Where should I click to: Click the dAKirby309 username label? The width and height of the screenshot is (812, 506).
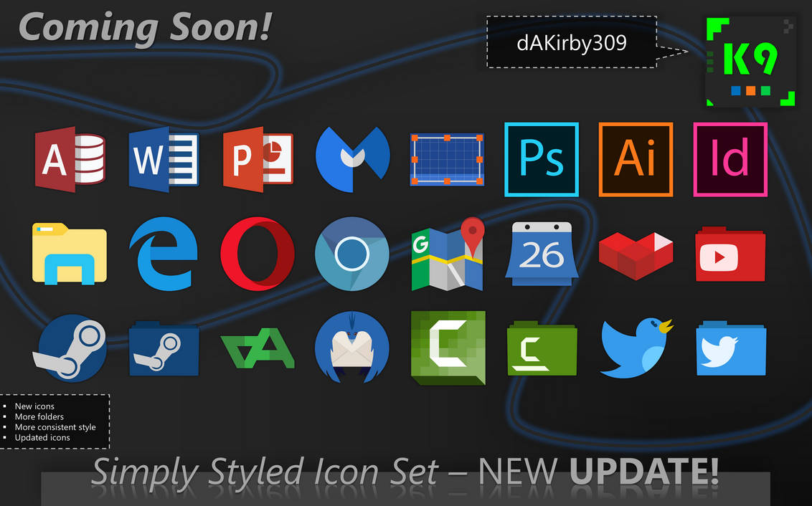point(572,42)
